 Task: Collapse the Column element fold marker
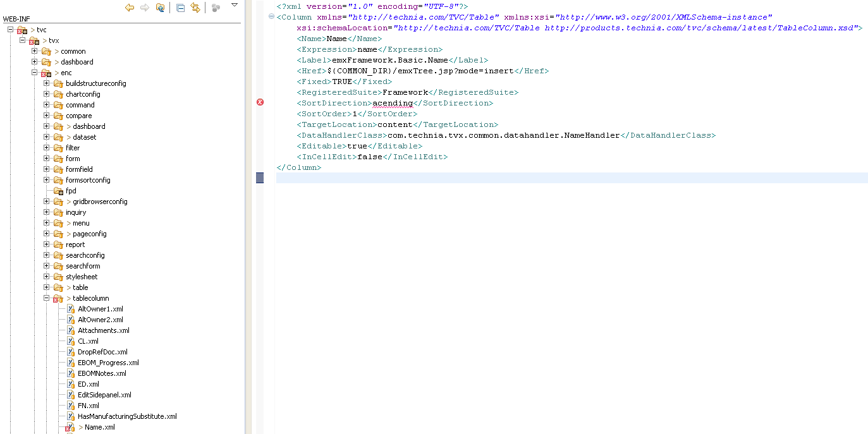click(x=271, y=17)
